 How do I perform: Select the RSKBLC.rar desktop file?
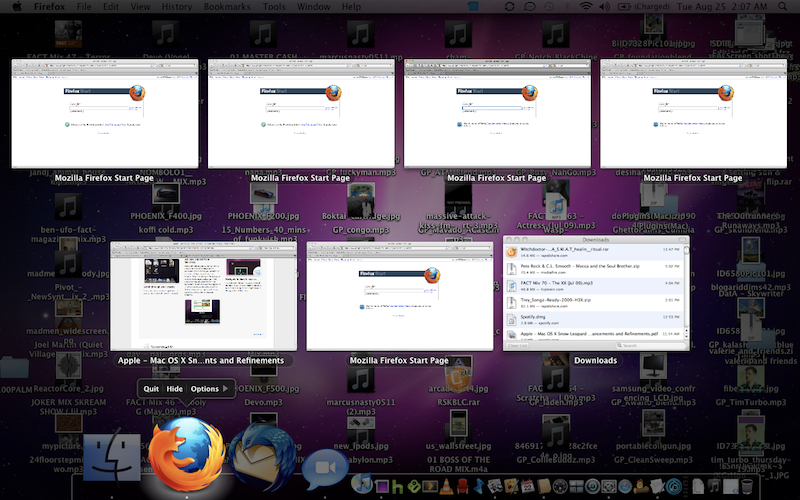458,402
